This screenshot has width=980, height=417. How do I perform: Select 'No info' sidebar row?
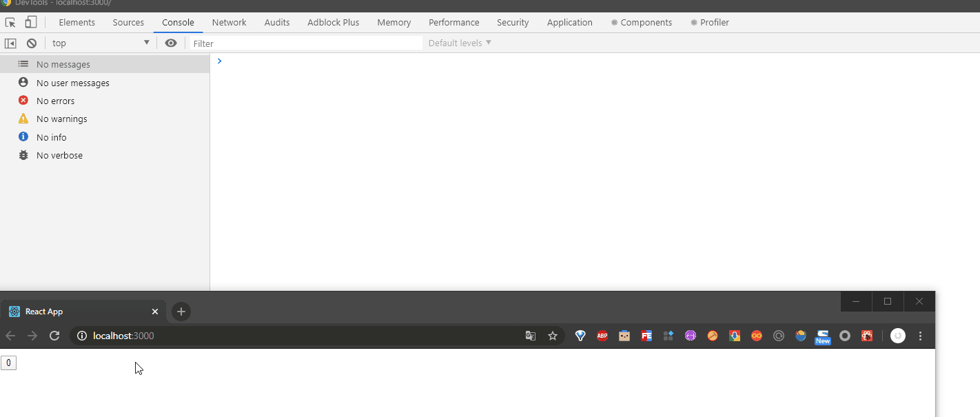[x=105, y=137]
